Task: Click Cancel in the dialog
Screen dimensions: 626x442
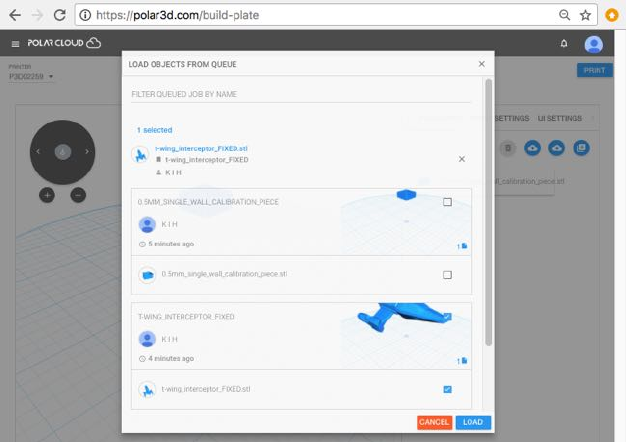Action: tap(434, 422)
